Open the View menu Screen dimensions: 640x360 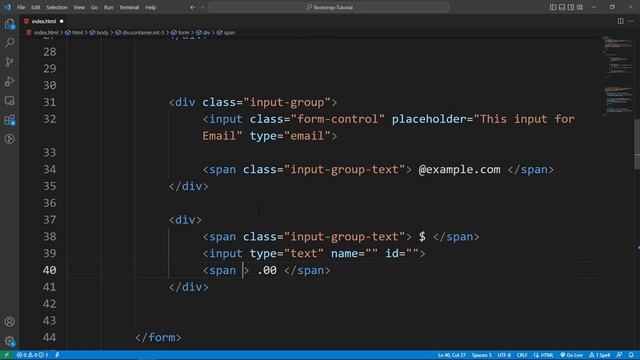pyautogui.click(x=79, y=7)
